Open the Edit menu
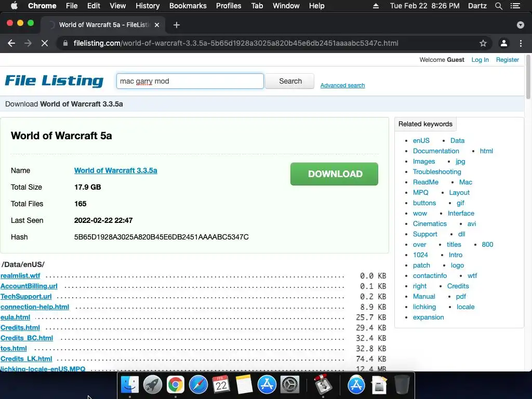Image resolution: width=532 pixels, height=399 pixels. coord(94,6)
